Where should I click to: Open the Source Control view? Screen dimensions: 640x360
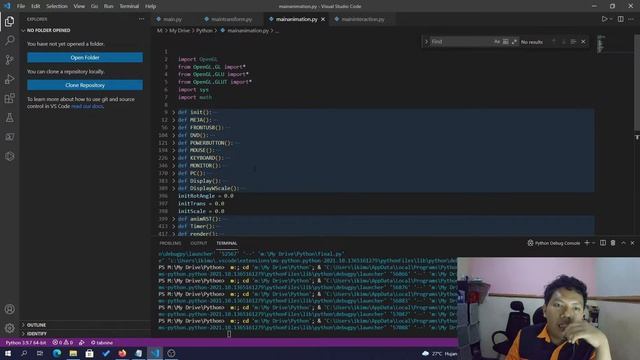click(x=9, y=60)
